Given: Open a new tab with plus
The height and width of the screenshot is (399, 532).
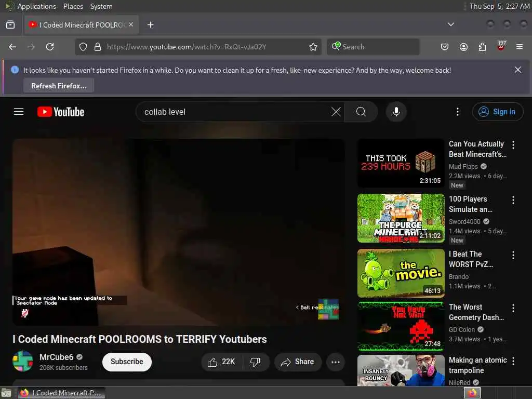Looking at the screenshot, I should click(150, 25).
